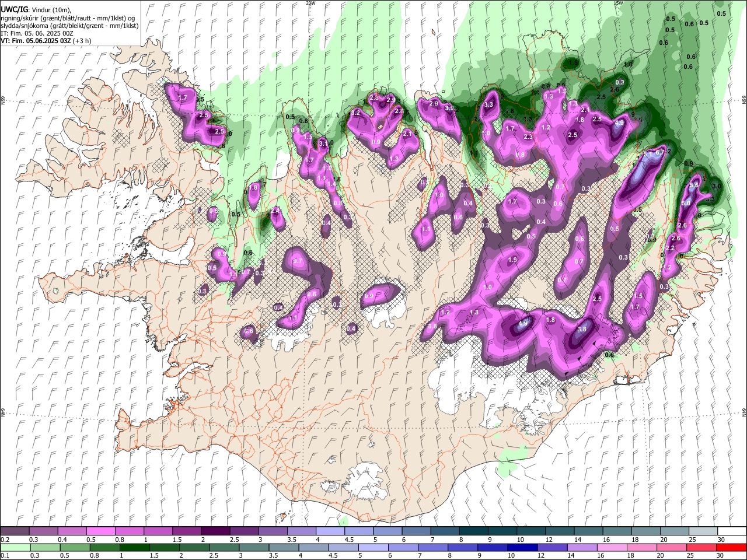This screenshot has width=747, height=560.
Task: Click lower scale swatch between 10 and 12
Action: point(522,547)
